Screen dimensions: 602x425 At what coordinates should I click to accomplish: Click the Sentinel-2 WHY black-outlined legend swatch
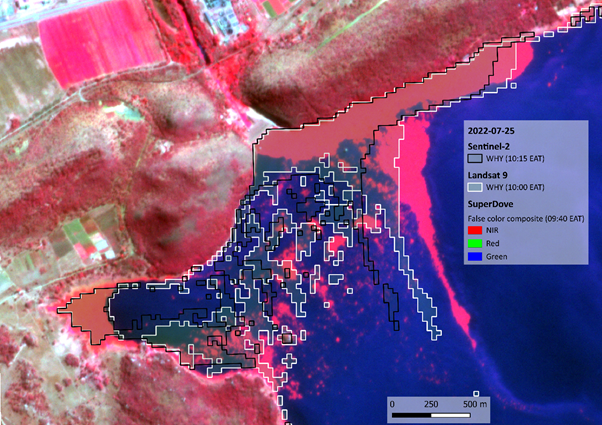click(x=475, y=158)
